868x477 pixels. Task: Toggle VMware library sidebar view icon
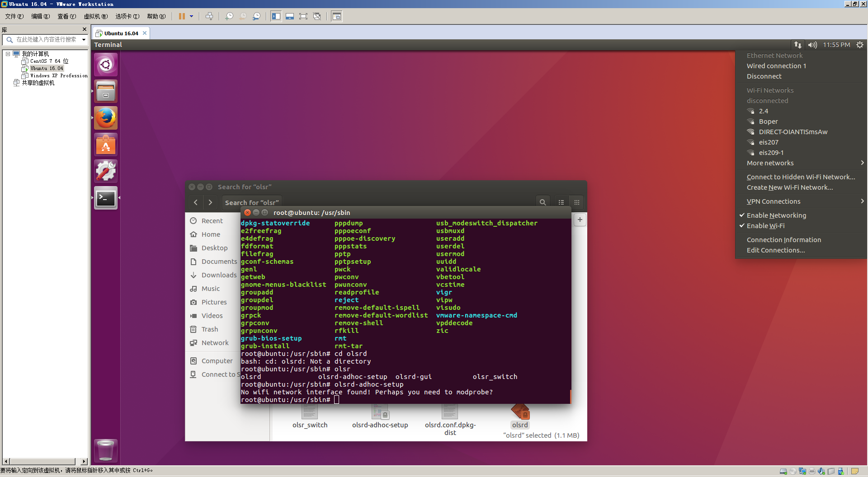(x=276, y=16)
